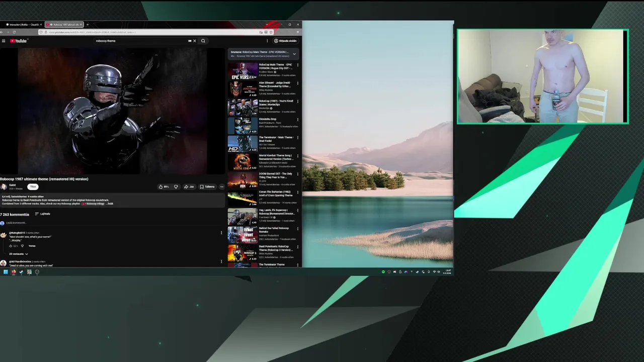Viewport: 644px width, 362px height.
Task: Open options menu for 'Dead or alive' comment
Action: 221,261
